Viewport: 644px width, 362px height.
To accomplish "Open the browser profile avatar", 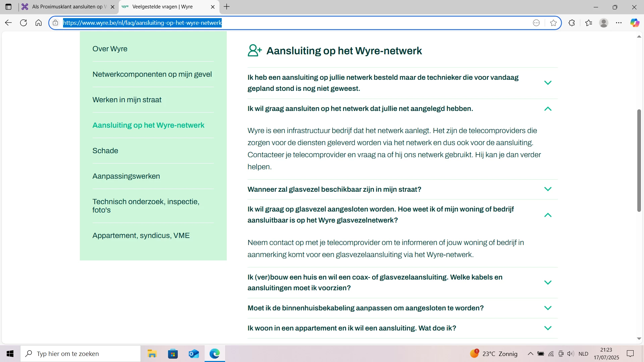I will pyautogui.click(x=604, y=23).
